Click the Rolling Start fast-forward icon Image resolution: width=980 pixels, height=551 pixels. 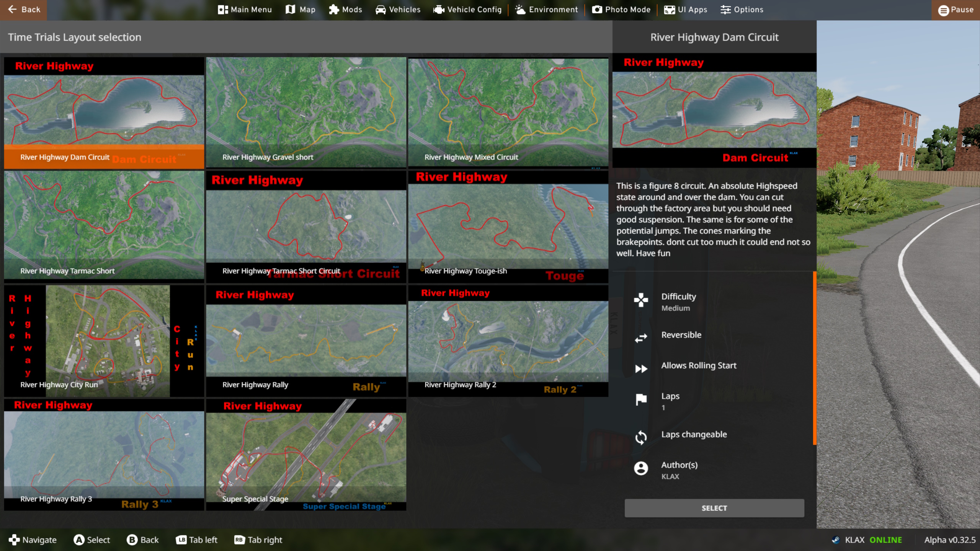pyautogui.click(x=641, y=369)
